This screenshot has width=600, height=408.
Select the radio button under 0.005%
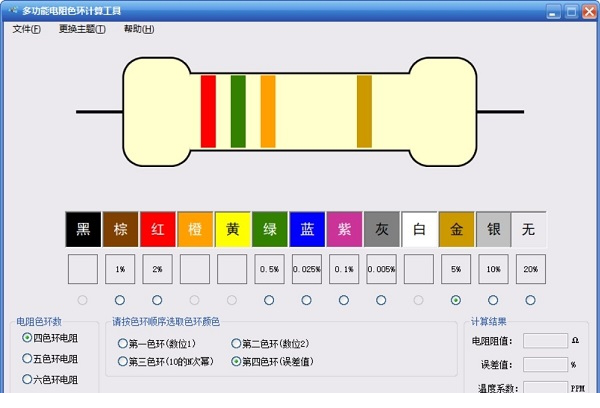381,300
